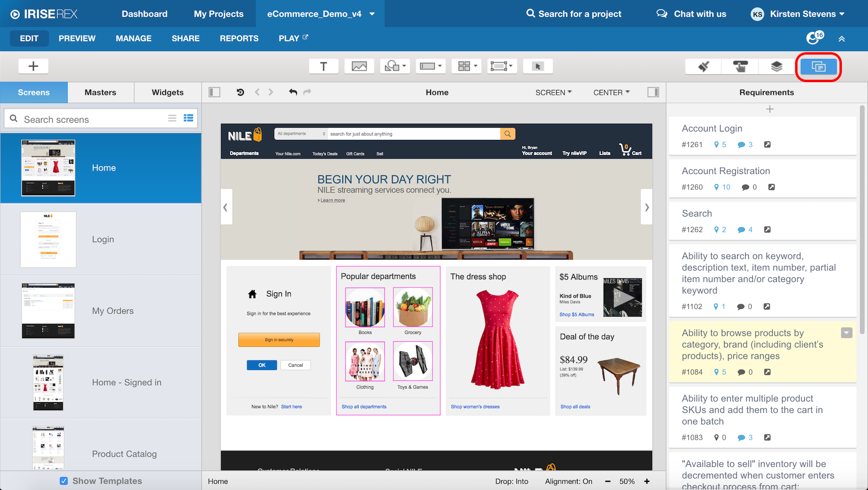Select the My Orders screen
868x490 pixels.
pyautogui.click(x=101, y=311)
